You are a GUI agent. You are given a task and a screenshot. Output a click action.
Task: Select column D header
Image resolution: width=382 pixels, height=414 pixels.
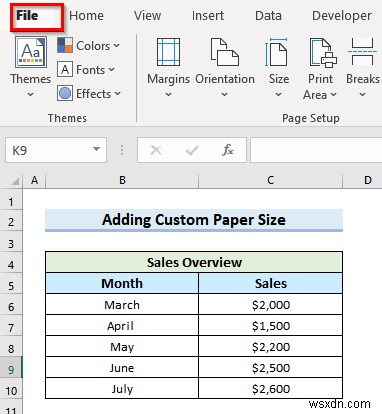(x=363, y=180)
